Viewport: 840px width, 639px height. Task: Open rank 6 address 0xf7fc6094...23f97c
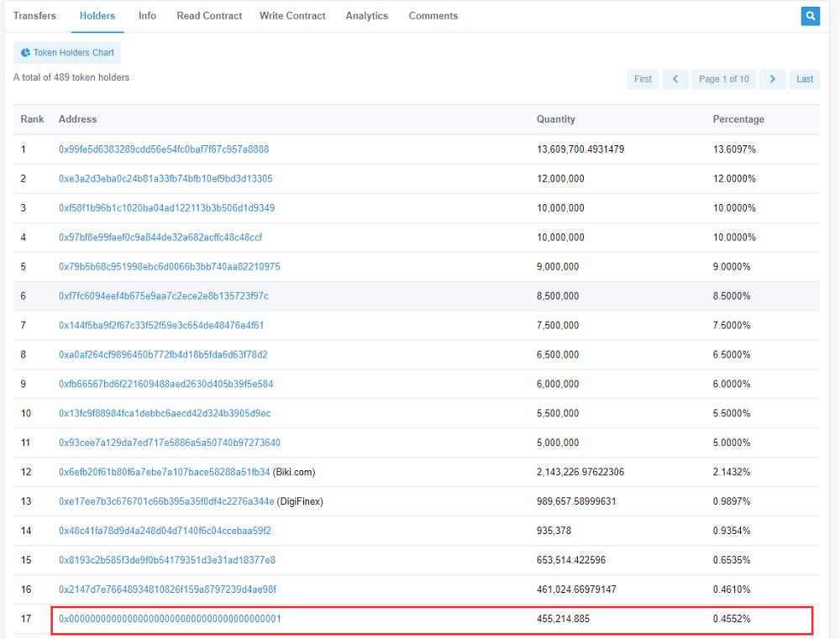(x=164, y=296)
